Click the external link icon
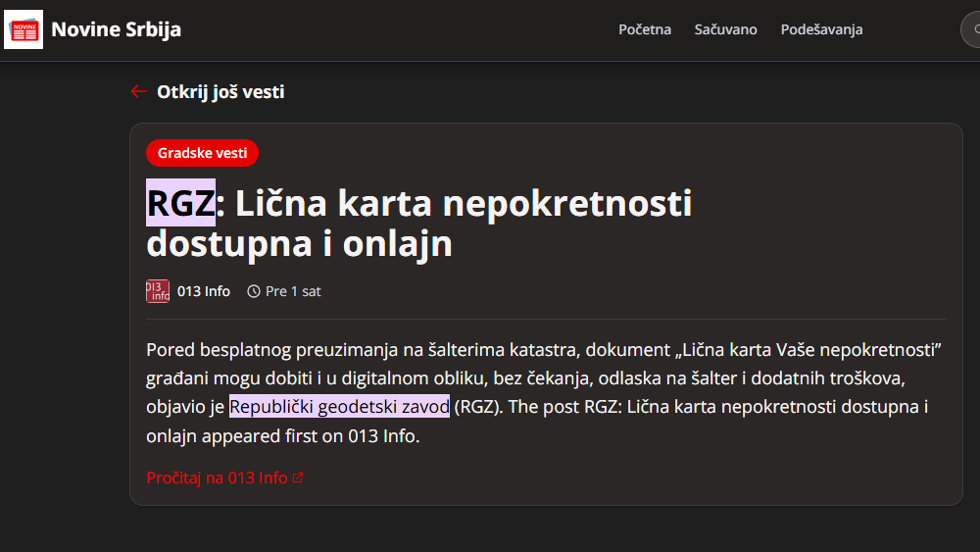Image resolution: width=980 pixels, height=552 pixels. click(298, 477)
